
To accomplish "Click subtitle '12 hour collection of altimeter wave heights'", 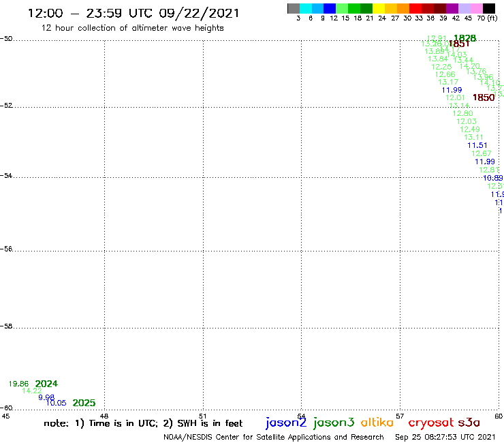I will [132, 28].
